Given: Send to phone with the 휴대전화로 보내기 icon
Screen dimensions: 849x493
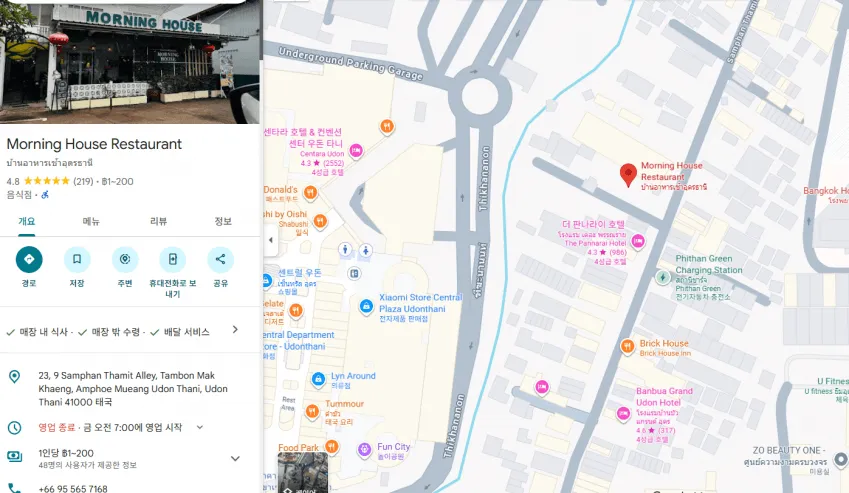Looking at the screenshot, I should (x=173, y=259).
